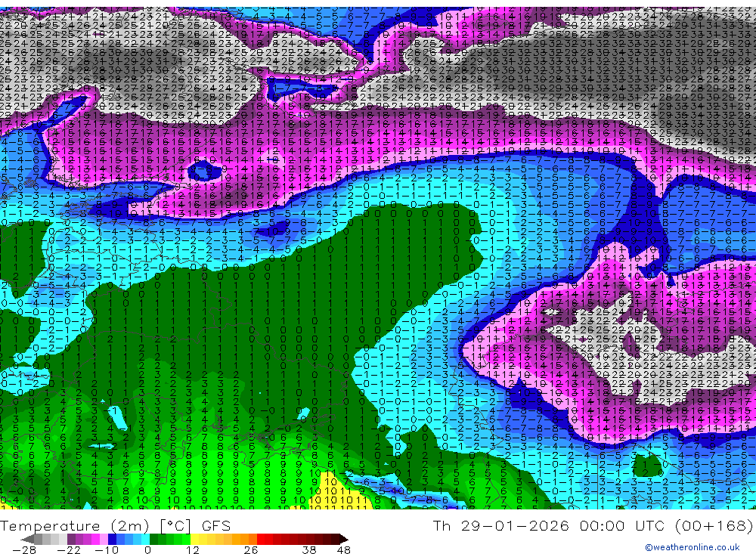This screenshot has height=554, width=756.
Task: Click the '-10' legend label
Action: [x=107, y=550]
